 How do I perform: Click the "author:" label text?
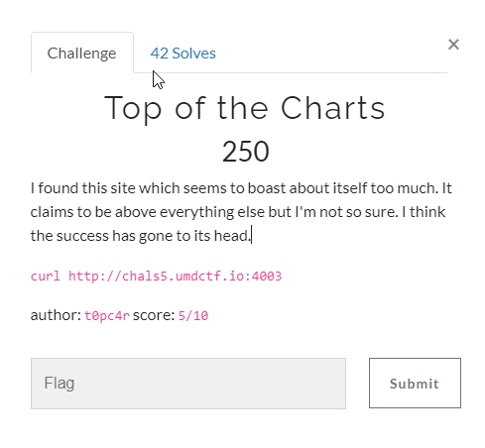[56, 315]
